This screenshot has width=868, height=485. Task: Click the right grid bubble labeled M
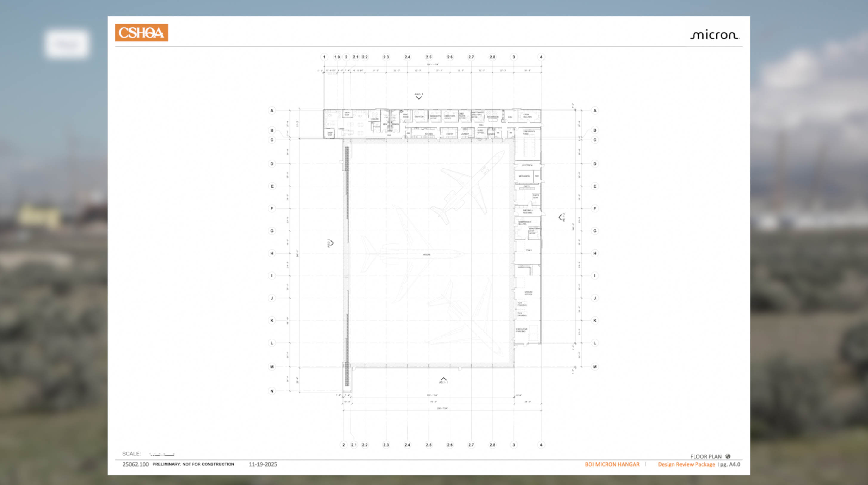point(595,367)
